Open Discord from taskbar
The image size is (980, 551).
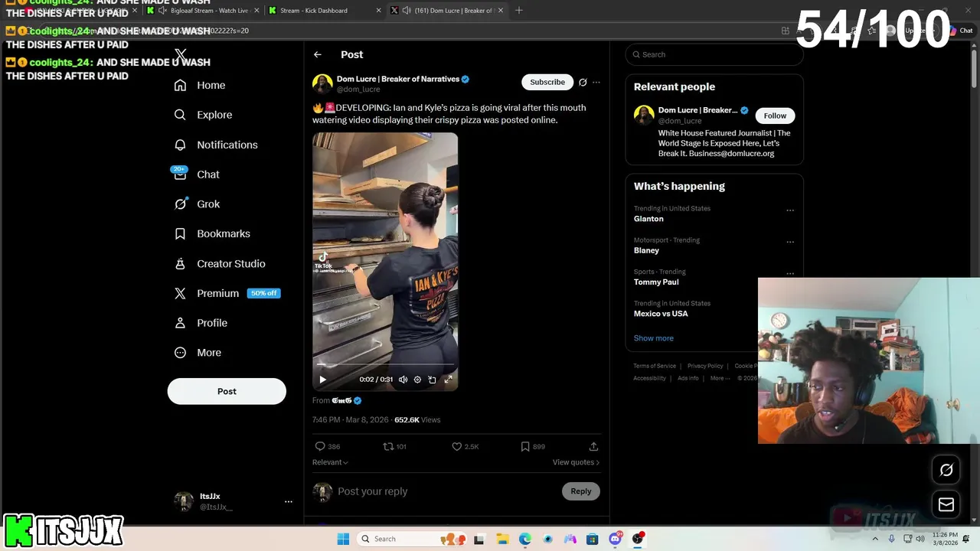click(x=615, y=539)
